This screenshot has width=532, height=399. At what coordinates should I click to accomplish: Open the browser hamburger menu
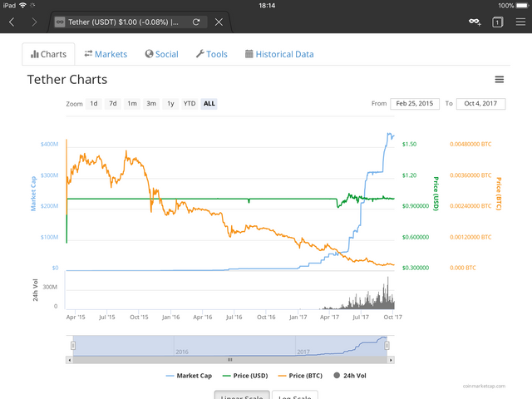[x=520, y=22]
